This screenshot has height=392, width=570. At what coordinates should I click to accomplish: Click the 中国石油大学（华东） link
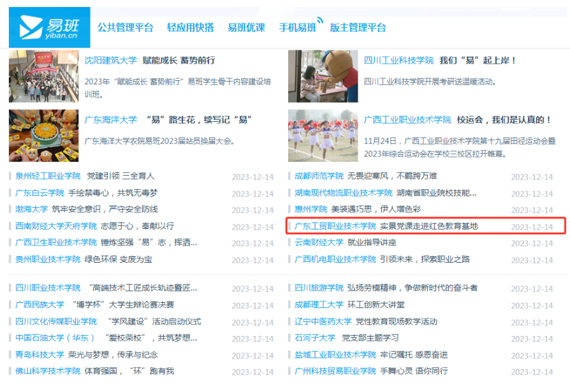point(55,338)
